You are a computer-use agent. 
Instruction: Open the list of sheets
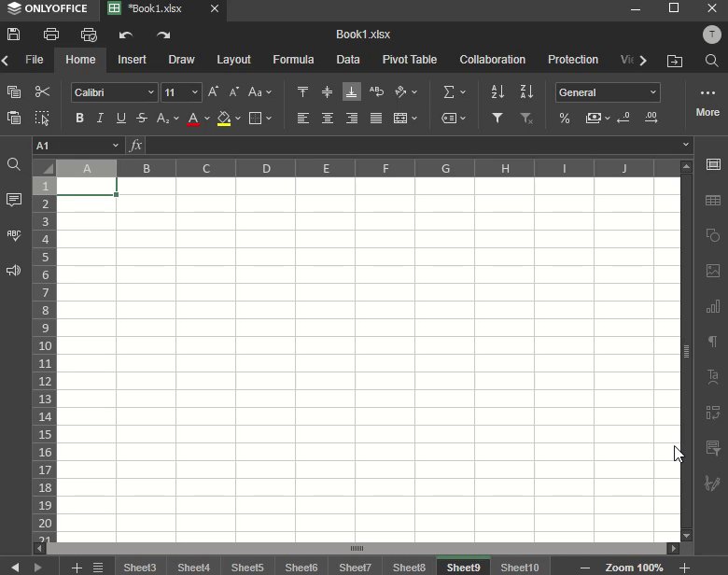pos(98,568)
